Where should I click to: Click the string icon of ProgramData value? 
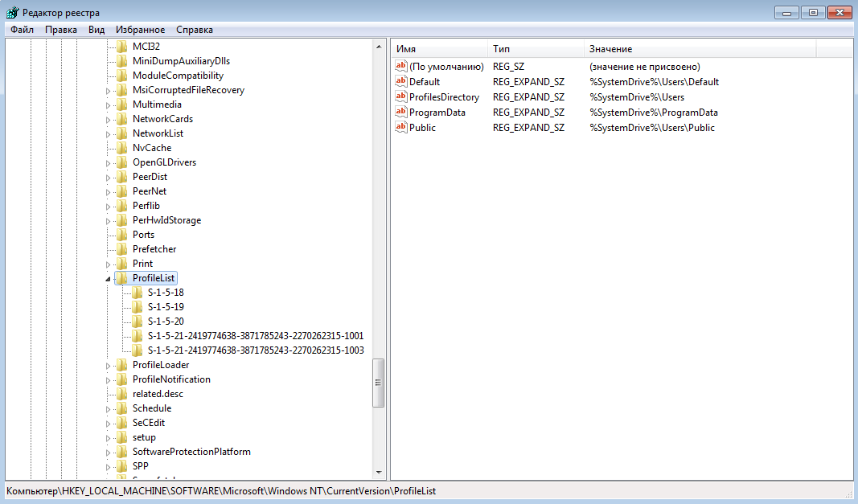tap(401, 113)
